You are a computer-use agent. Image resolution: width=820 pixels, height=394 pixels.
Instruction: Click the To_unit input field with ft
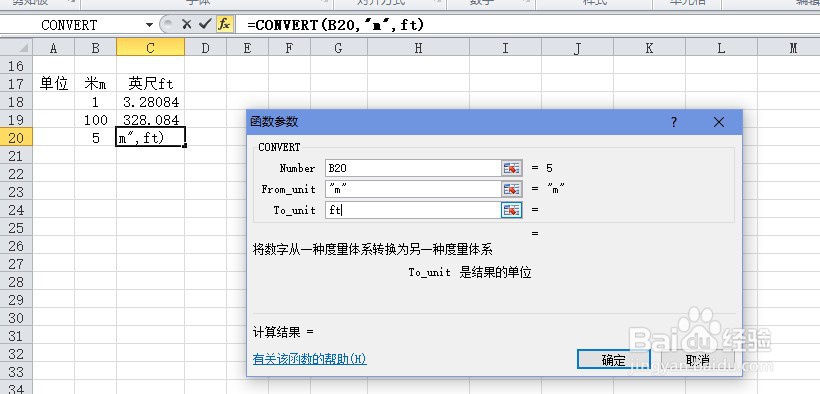[x=413, y=210]
